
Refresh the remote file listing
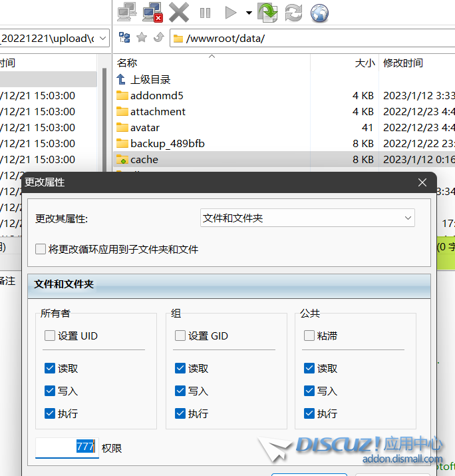tap(293, 12)
